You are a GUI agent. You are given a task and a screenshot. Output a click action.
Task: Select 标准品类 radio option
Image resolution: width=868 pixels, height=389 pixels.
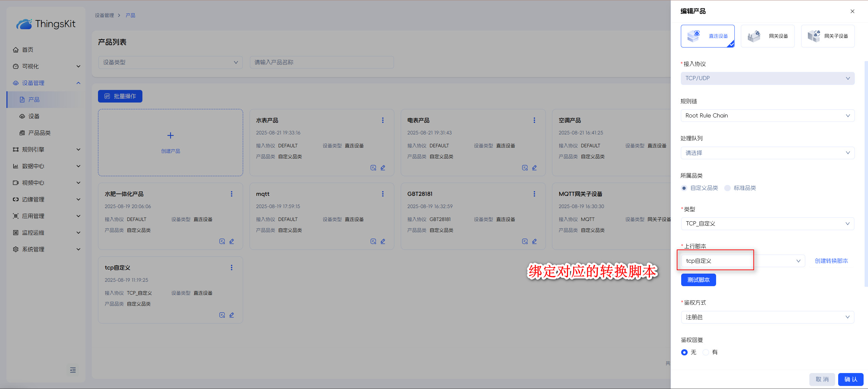(x=727, y=188)
